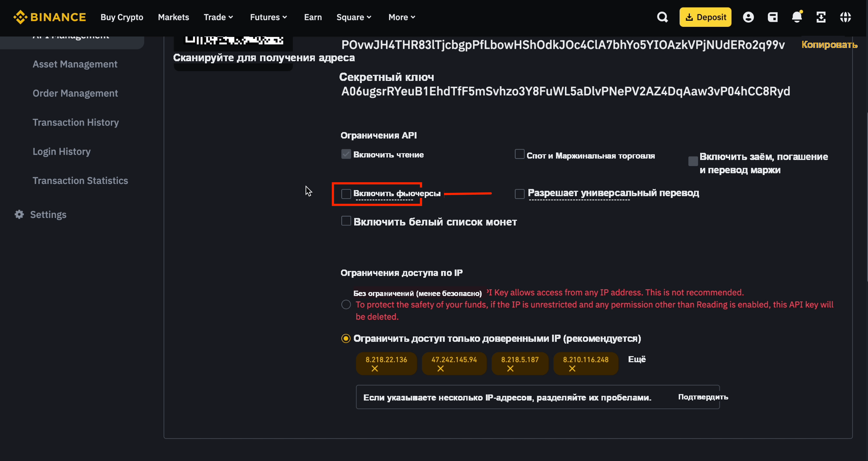Toggle 'Включить заём, погашение и перевод маржи' checkbox
The height and width of the screenshot is (461, 868).
tap(693, 161)
